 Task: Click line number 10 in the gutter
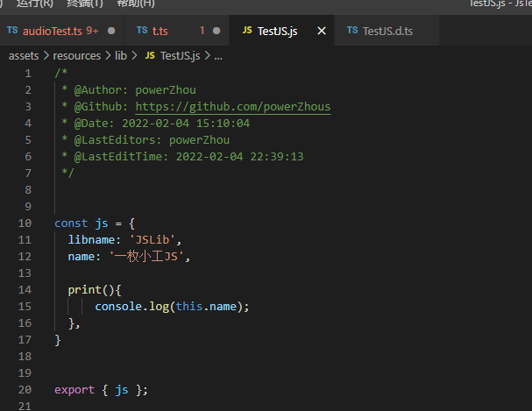25,223
